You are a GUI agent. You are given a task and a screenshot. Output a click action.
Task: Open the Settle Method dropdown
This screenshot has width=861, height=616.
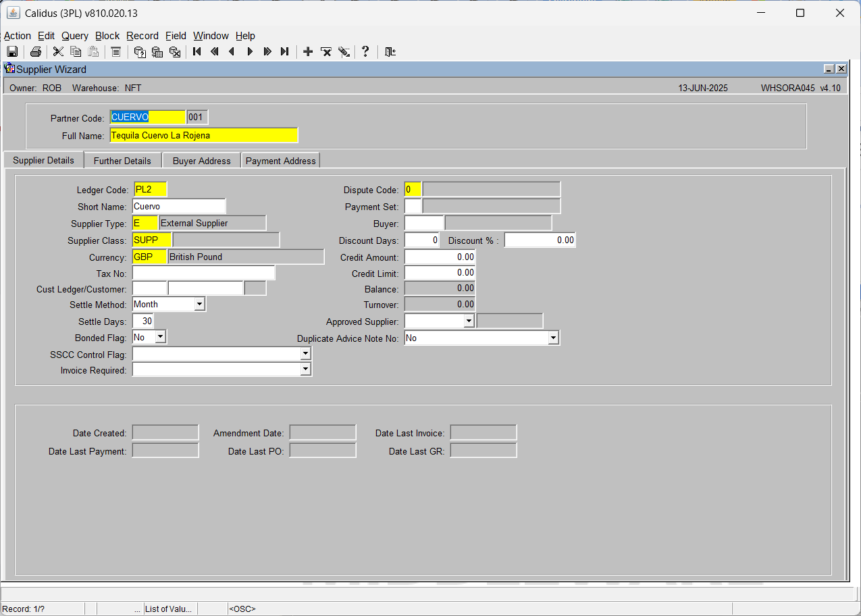[199, 305]
